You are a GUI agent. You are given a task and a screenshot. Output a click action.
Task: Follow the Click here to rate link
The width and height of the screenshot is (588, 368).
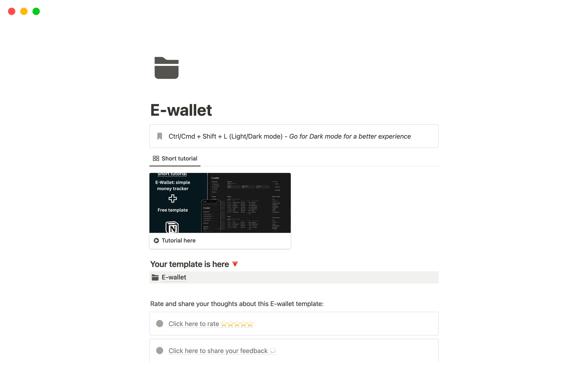tap(211, 324)
